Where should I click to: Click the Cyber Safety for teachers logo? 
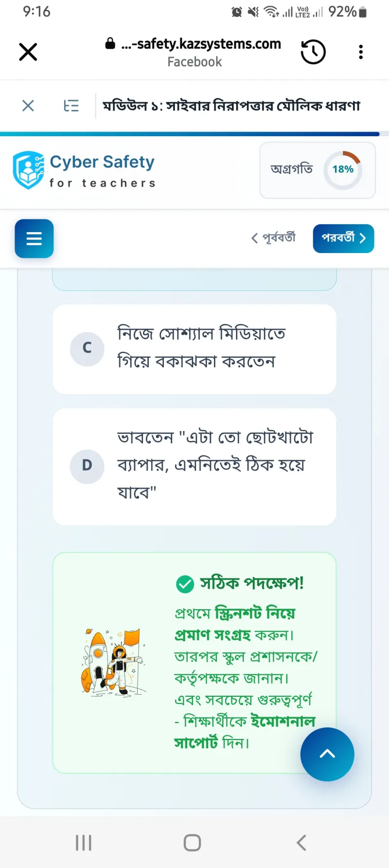point(84,170)
